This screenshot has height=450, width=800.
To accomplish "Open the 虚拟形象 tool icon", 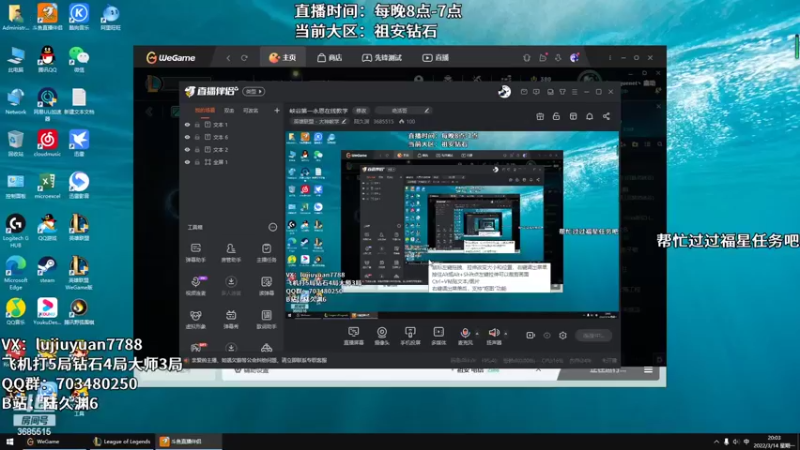I will (195, 319).
